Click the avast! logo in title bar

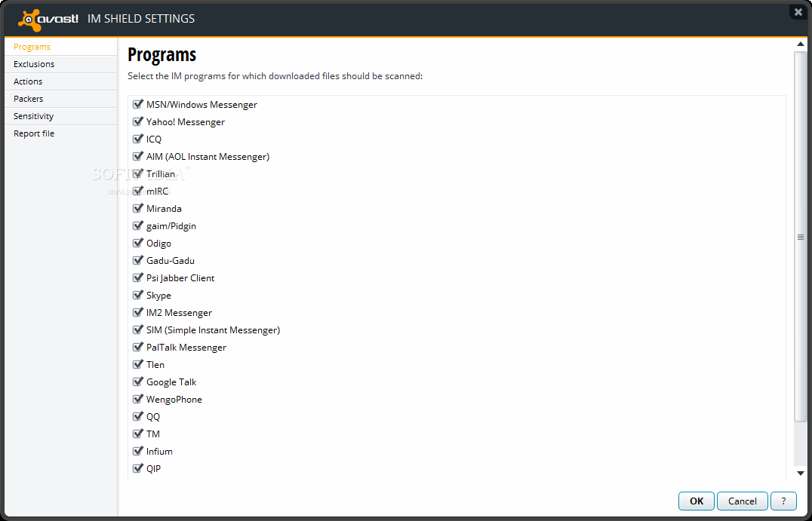48,19
